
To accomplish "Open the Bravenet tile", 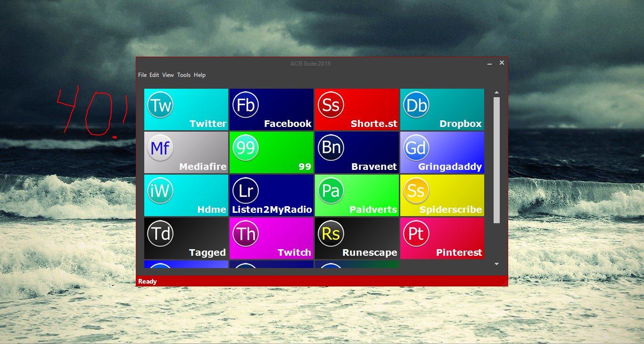I will 357,152.
